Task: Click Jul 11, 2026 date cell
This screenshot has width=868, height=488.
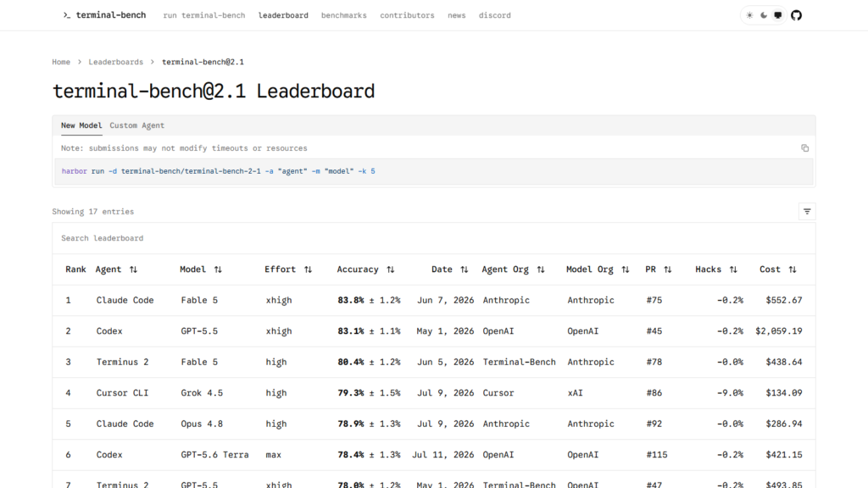Action: point(442,455)
